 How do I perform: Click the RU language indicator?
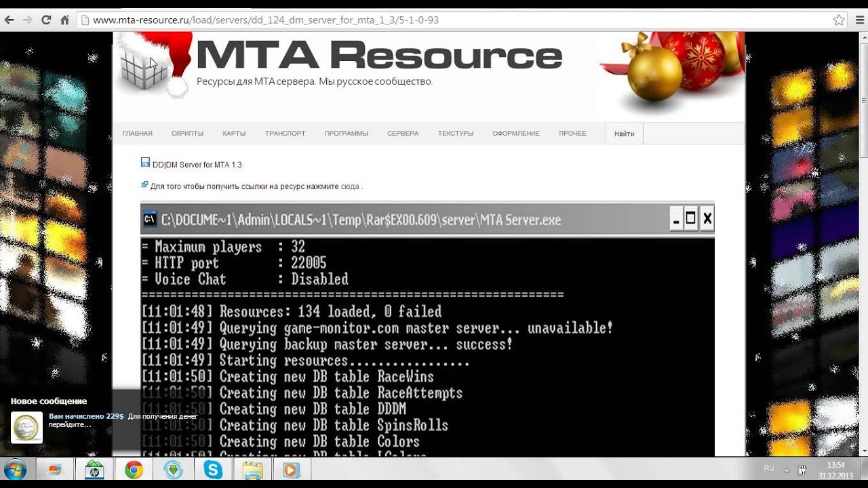pos(769,468)
